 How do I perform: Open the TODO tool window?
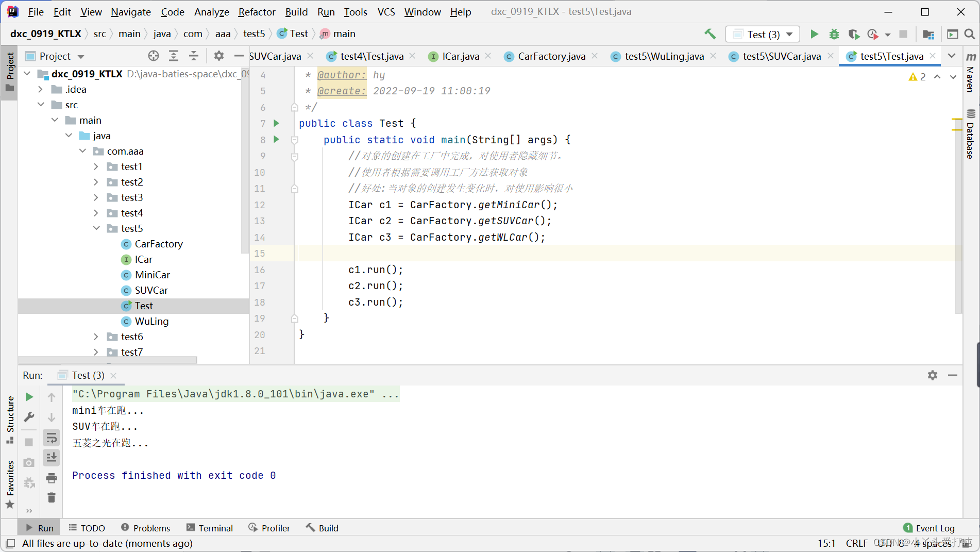87,528
